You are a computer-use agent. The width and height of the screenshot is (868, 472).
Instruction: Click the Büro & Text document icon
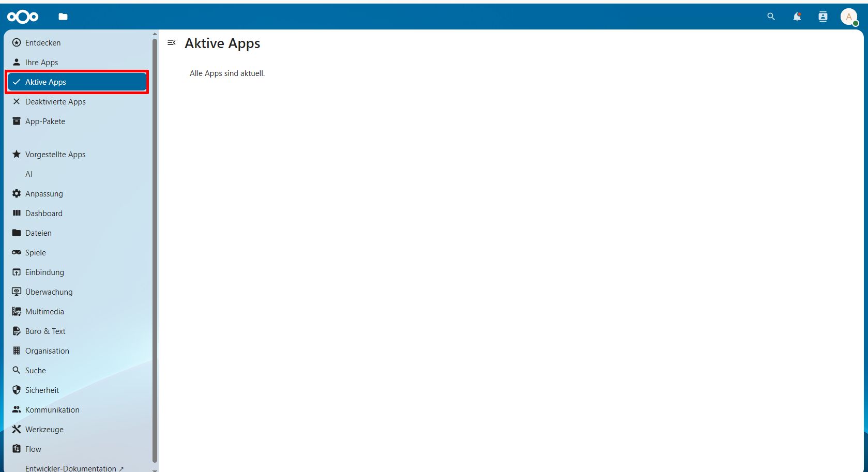pos(17,331)
